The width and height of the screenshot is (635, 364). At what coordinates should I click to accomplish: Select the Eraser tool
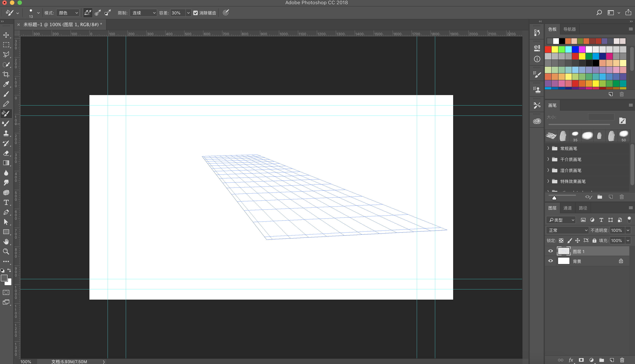tap(6, 153)
